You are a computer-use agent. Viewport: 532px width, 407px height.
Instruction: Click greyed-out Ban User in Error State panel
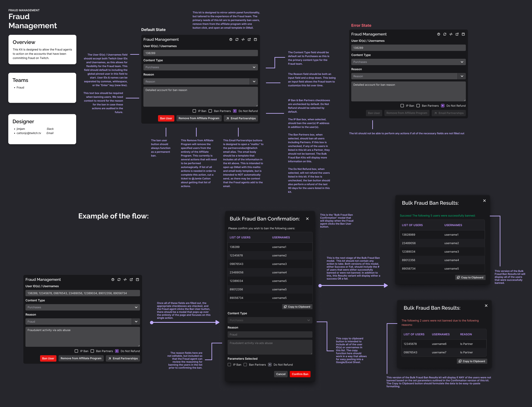(374, 113)
